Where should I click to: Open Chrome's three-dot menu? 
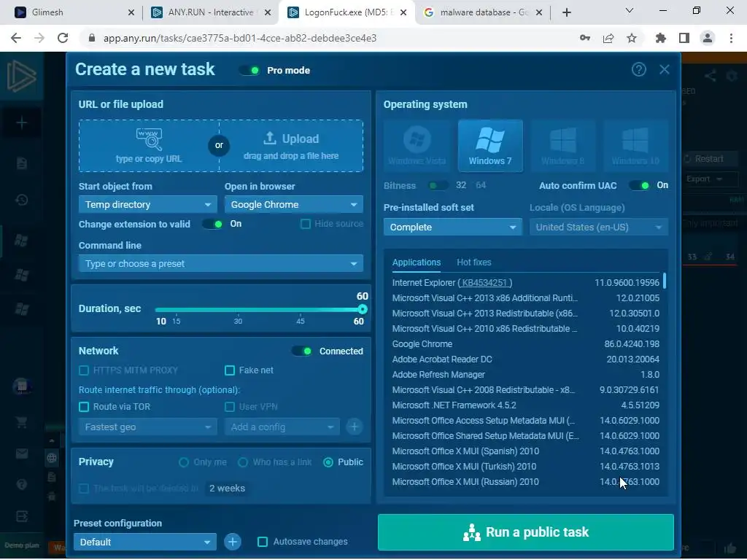[731, 38]
